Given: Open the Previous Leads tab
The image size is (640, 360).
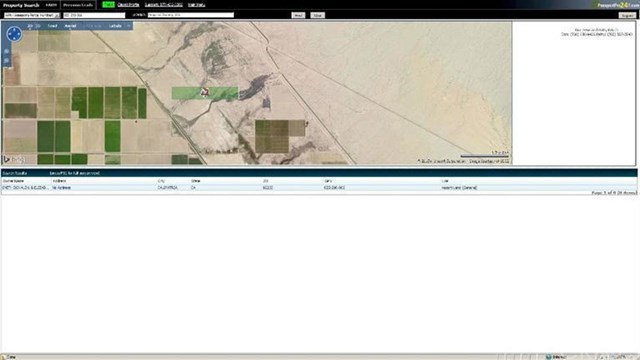Looking at the screenshot, I should coord(78,5).
